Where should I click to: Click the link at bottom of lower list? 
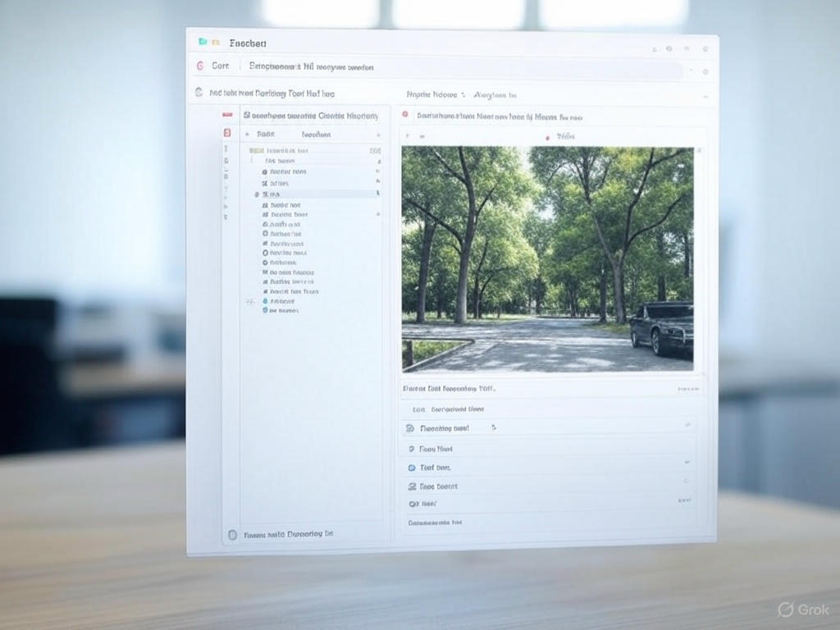[x=436, y=522]
